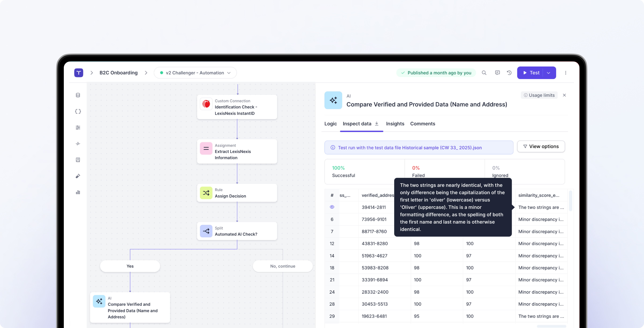
Task: Switch to the Insights tab
Action: click(x=395, y=124)
